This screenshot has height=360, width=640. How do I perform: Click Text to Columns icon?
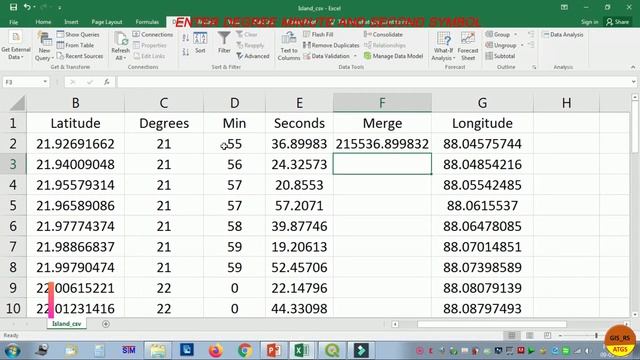(289, 46)
